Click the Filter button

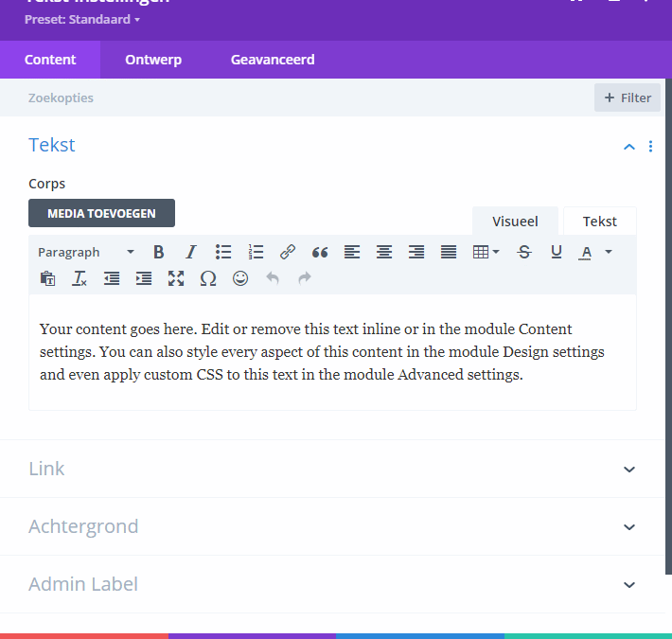(628, 98)
